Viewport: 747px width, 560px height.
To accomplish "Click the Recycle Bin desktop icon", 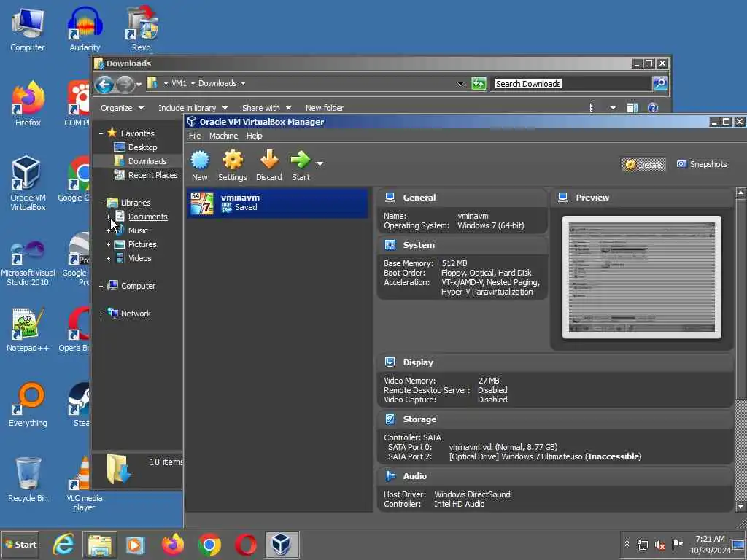I will pos(28,480).
